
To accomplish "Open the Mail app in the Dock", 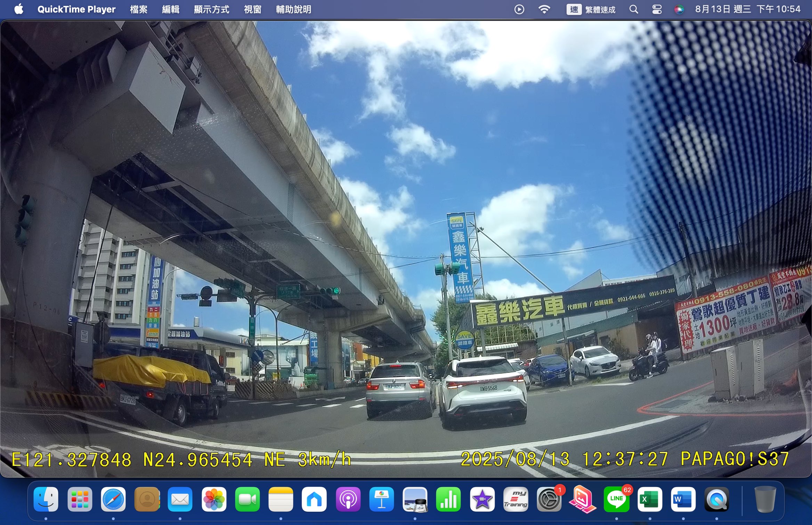I will point(180,500).
